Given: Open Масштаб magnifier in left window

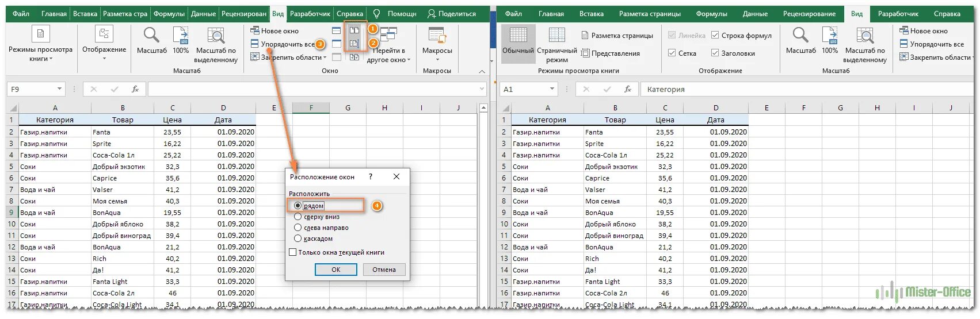Looking at the screenshot, I should (x=152, y=41).
